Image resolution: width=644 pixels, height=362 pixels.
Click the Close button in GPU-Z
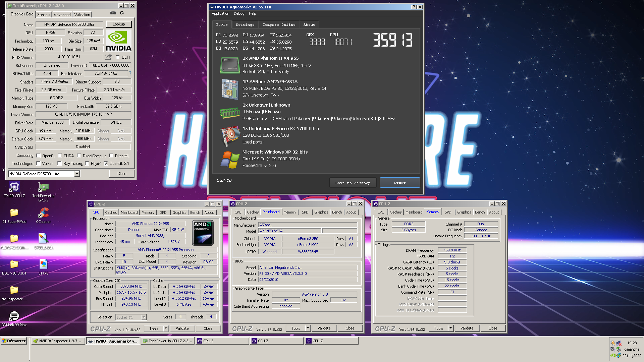coord(122,174)
